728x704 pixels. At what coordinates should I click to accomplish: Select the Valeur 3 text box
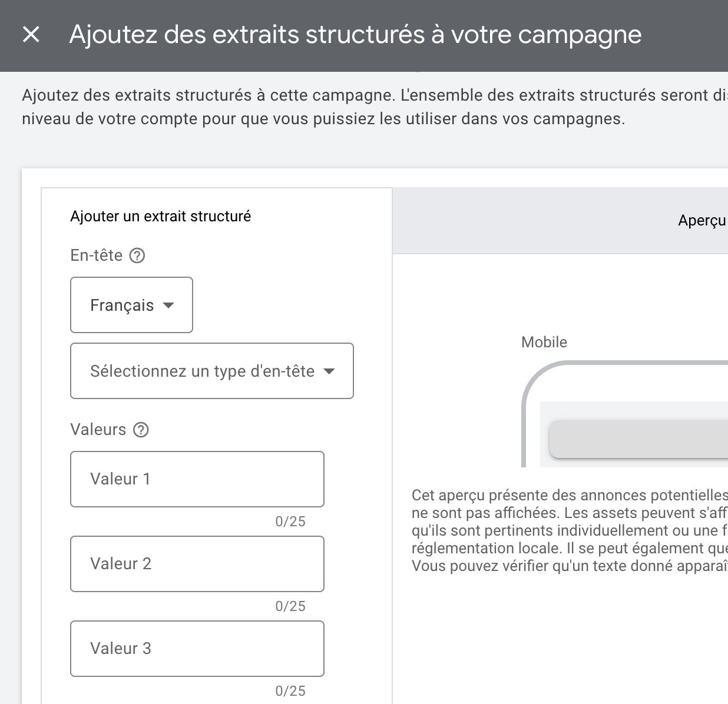197,649
